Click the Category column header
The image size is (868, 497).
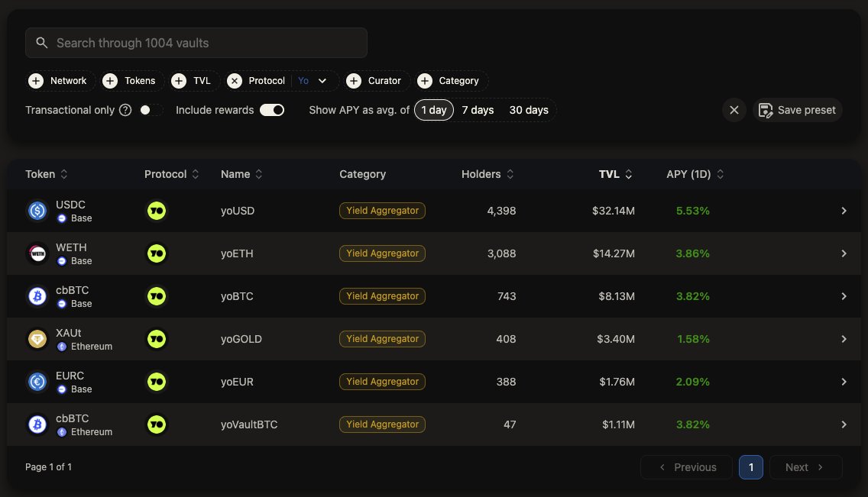click(363, 174)
